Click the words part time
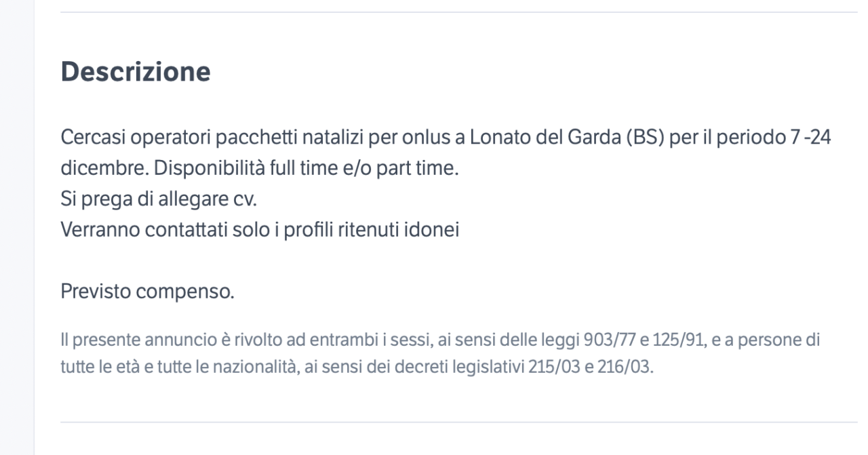 [425, 169]
